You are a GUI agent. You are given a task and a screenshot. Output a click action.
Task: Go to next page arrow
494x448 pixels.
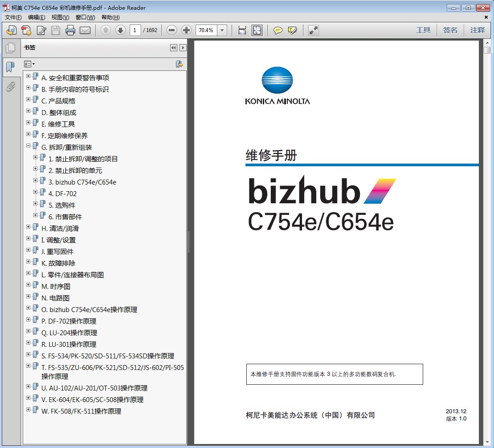click(120, 30)
